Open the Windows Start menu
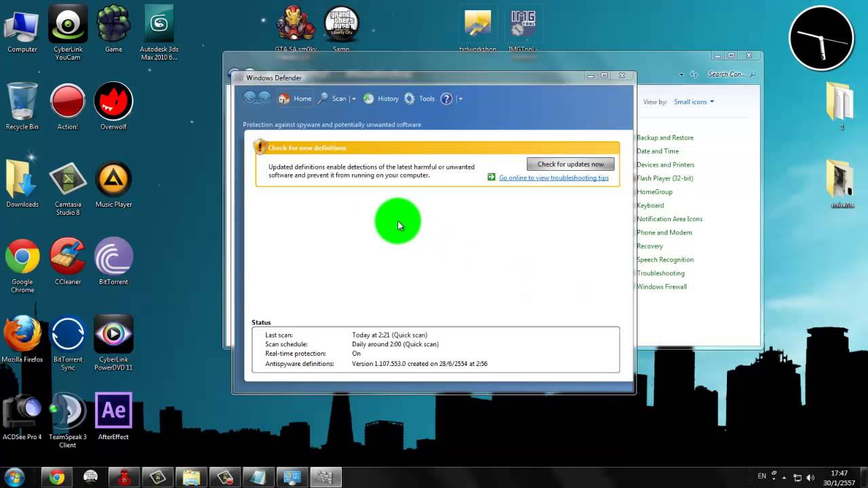The height and width of the screenshot is (488, 868). (14, 476)
